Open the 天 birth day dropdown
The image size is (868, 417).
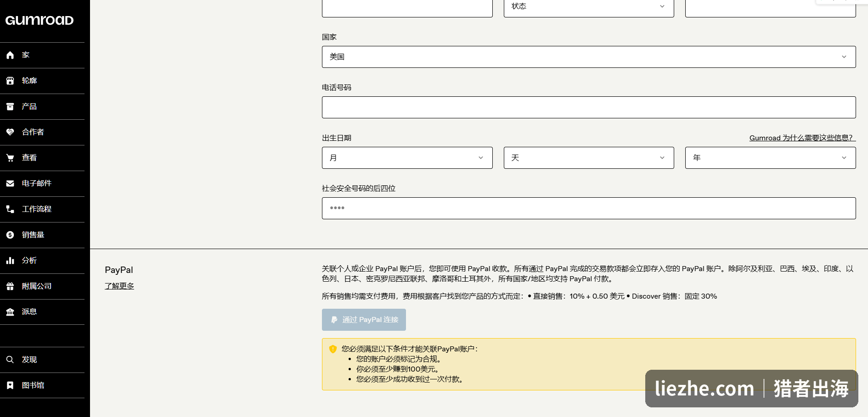[589, 158]
